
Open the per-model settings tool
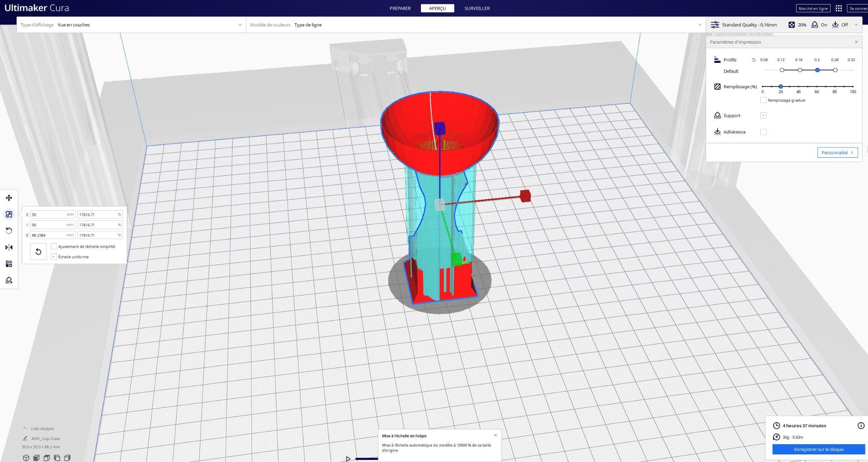pos(9,264)
